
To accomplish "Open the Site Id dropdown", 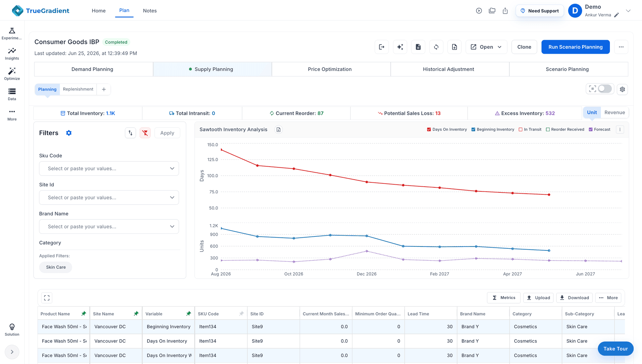I will tap(109, 198).
